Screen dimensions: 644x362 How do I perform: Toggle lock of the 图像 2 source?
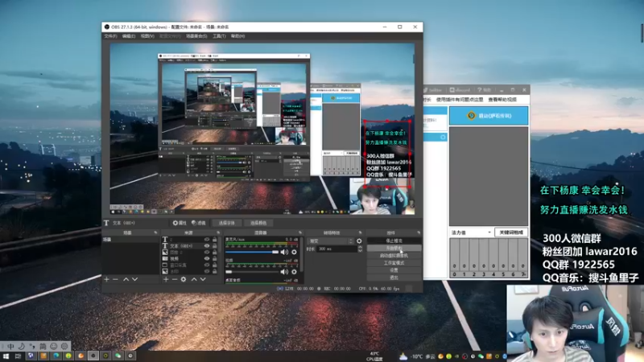pyautogui.click(x=214, y=252)
